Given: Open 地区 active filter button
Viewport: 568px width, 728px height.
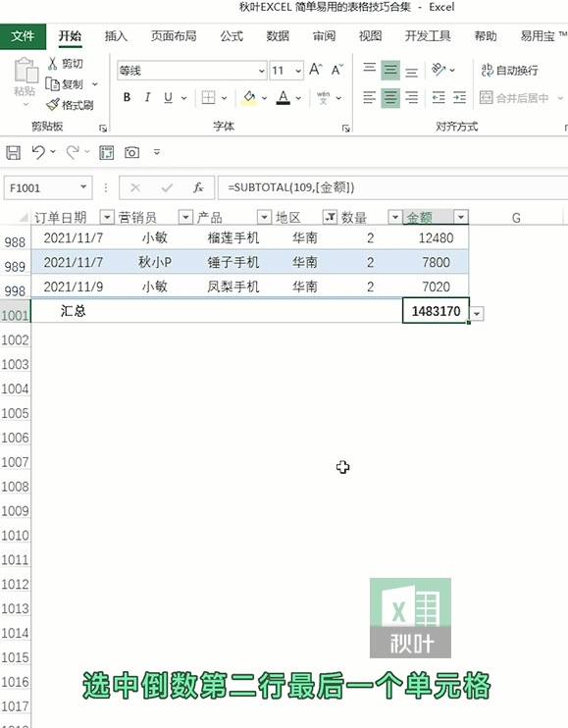Looking at the screenshot, I should click(x=330, y=217).
